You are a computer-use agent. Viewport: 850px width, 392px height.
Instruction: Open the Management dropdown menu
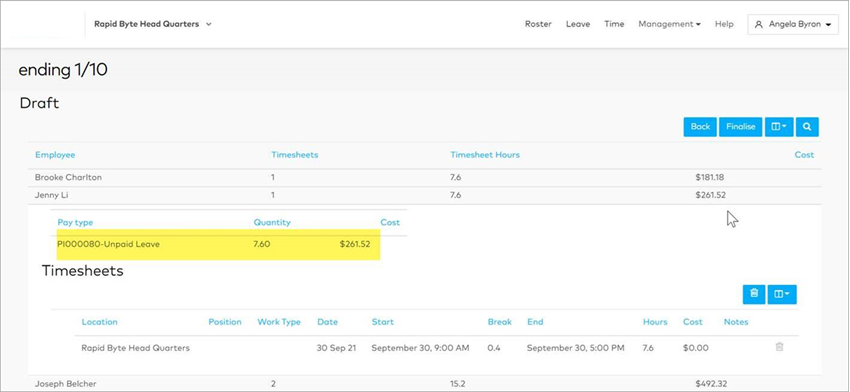click(669, 24)
